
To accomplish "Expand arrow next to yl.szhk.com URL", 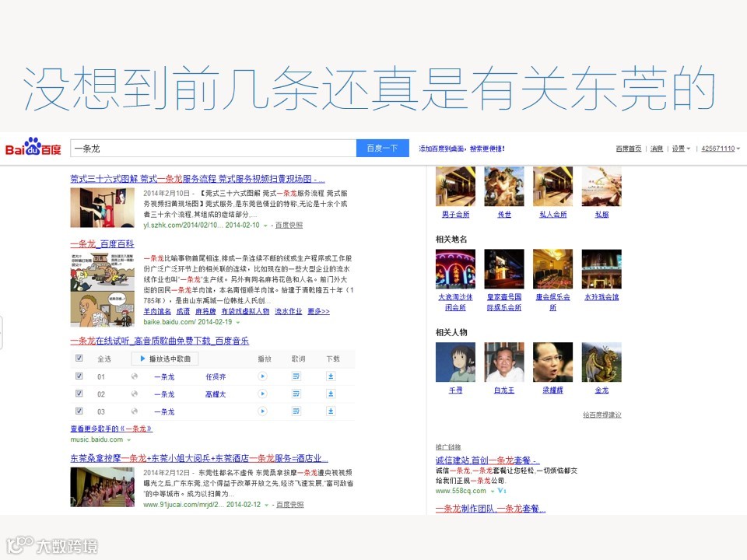I will pyautogui.click(x=266, y=226).
